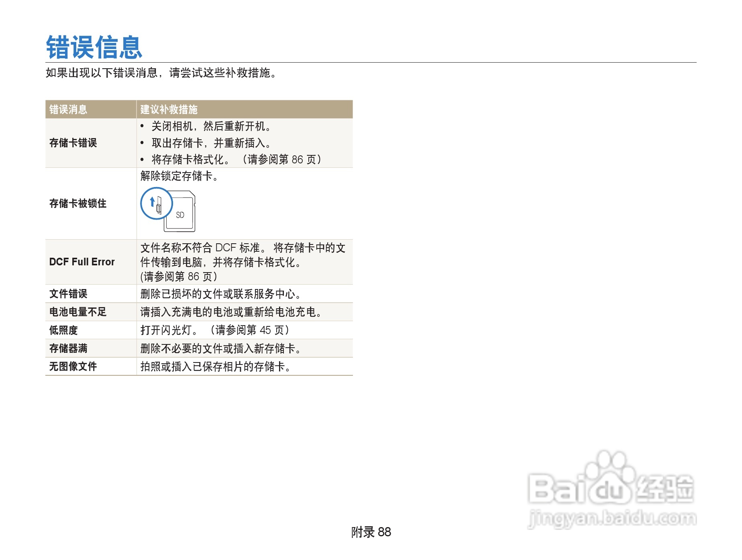The width and height of the screenshot is (742, 560).
Task: Click the text 删除已损坏的文件或联系服务中心
Action: 221,294
